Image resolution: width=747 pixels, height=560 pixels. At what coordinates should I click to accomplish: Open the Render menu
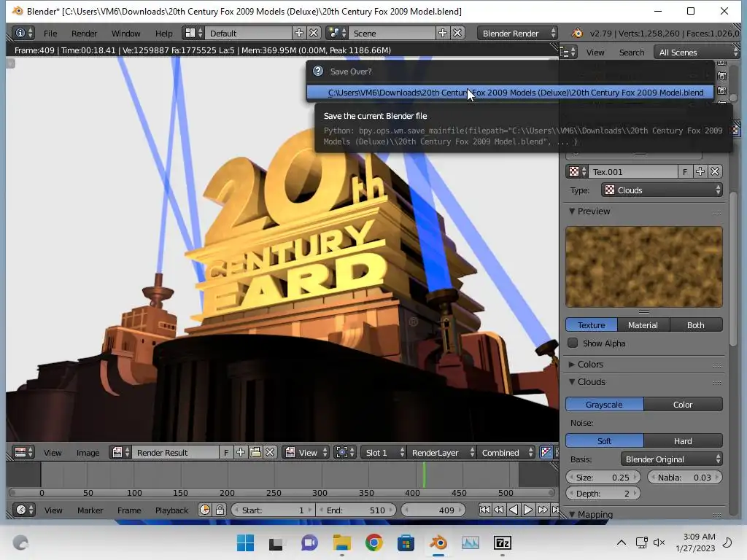(x=84, y=33)
